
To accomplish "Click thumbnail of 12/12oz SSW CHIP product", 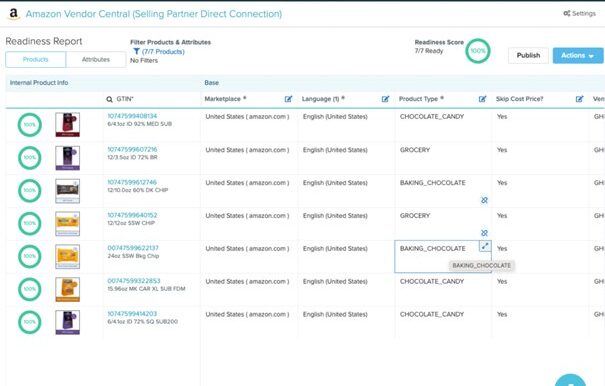I will [x=68, y=223].
